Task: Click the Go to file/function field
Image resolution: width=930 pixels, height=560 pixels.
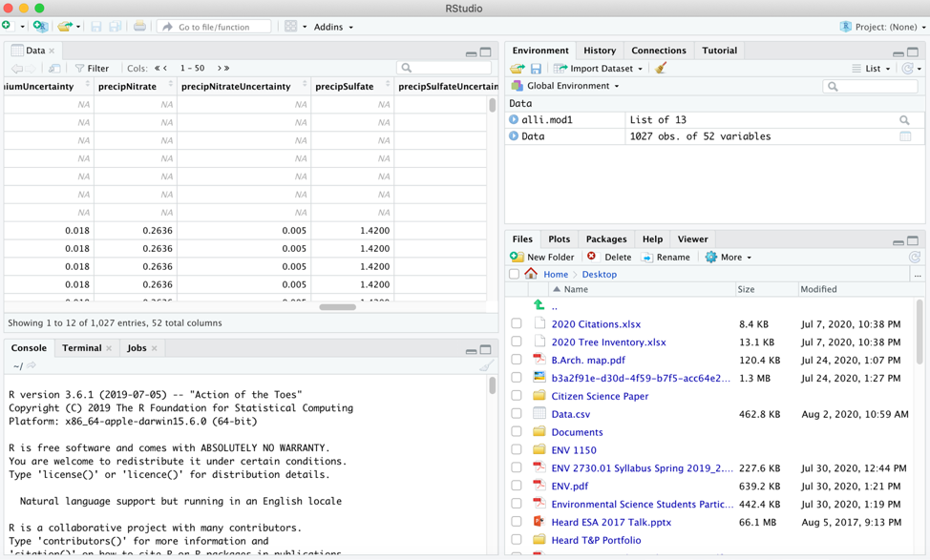Action: (x=222, y=27)
